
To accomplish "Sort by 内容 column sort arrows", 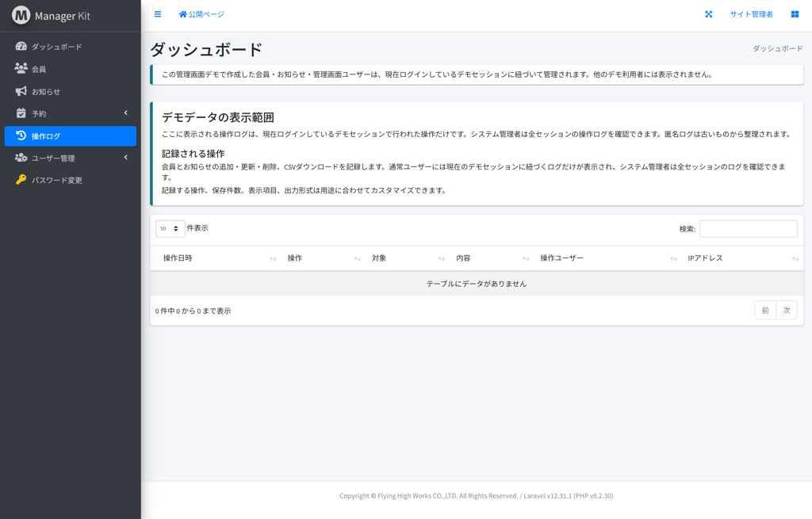I will click(x=526, y=258).
